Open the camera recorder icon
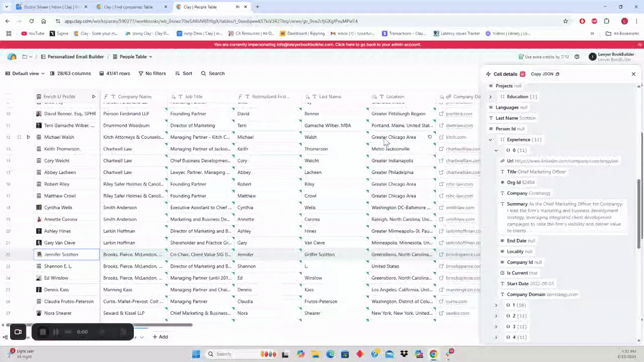 [18, 332]
